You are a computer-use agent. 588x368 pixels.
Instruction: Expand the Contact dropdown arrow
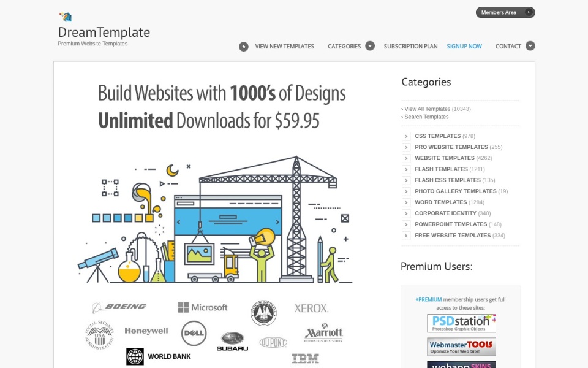[x=530, y=46]
